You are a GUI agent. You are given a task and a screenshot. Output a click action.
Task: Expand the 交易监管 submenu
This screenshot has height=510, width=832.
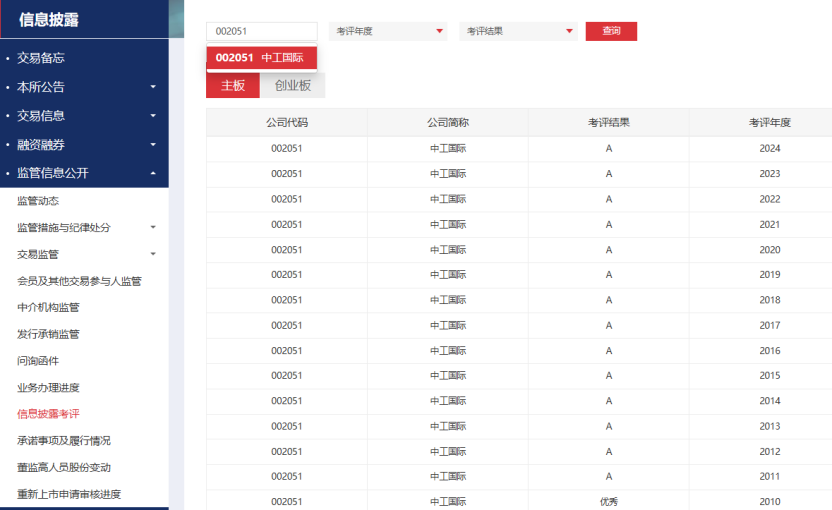[x=153, y=255]
